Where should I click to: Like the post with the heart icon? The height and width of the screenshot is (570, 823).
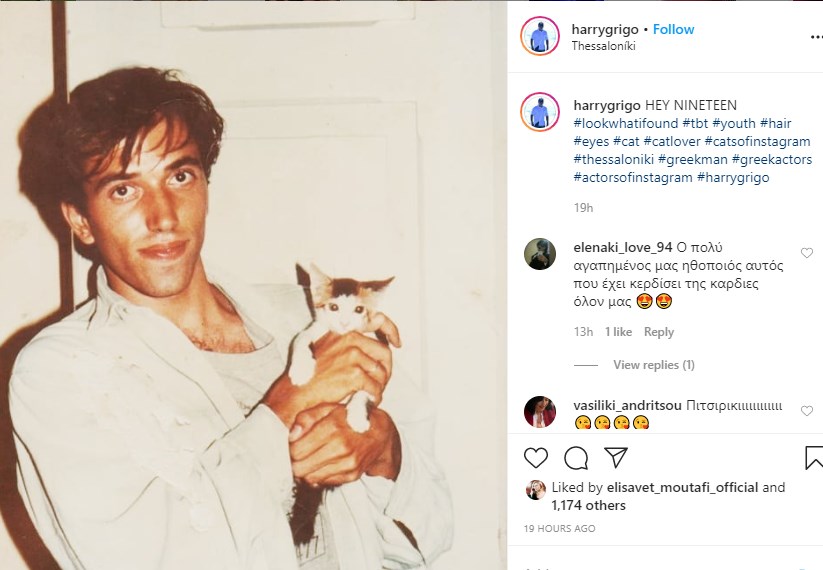(x=536, y=458)
